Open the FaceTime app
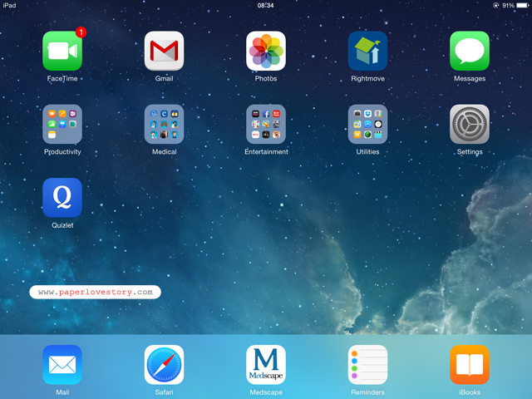 coord(62,51)
